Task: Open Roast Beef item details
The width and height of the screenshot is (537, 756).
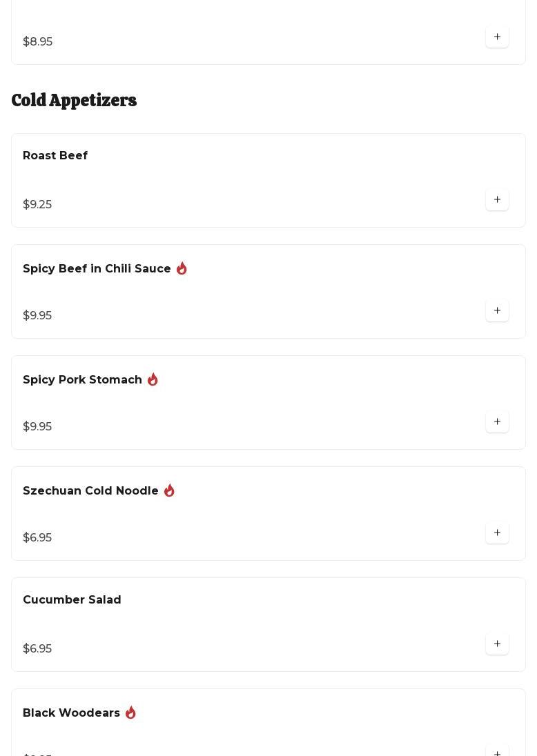Action: click(x=55, y=156)
